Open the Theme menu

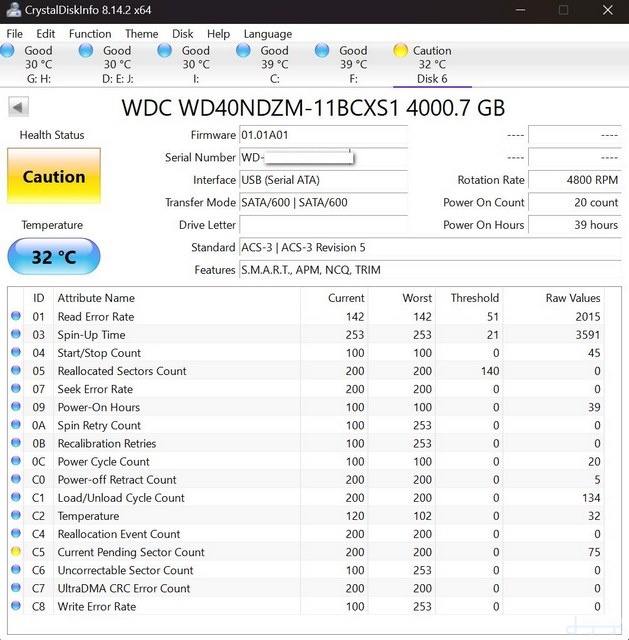(x=142, y=33)
